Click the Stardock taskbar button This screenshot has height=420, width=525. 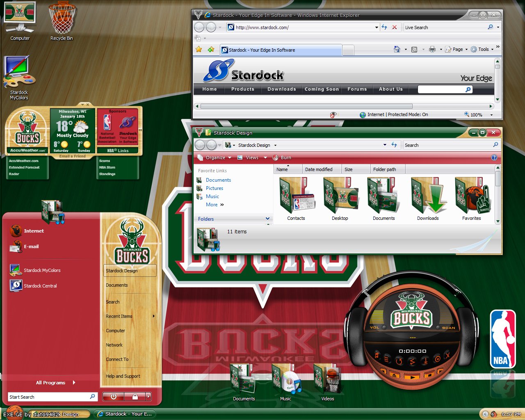click(x=125, y=414)
